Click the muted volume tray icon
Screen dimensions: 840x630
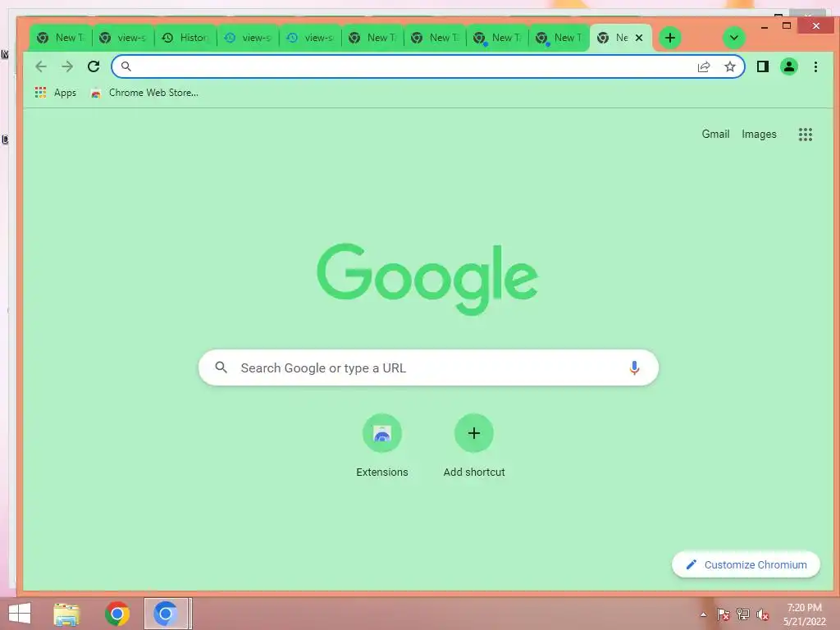point(762,614)
